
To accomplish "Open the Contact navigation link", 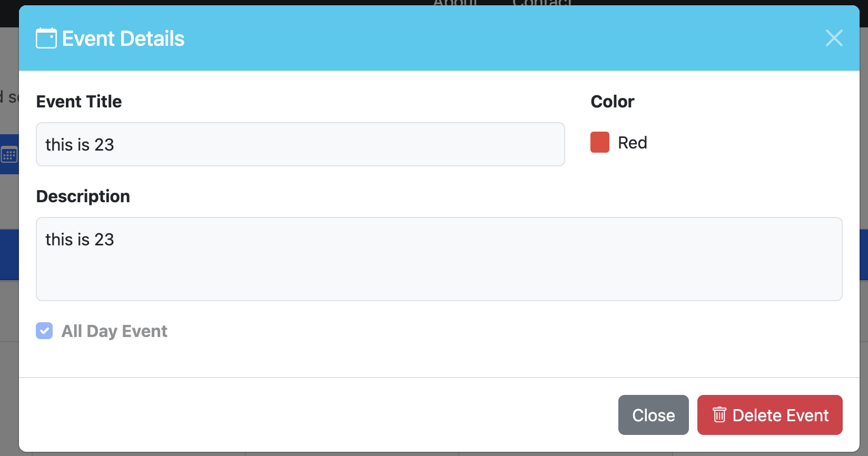I will click(541, 3).
